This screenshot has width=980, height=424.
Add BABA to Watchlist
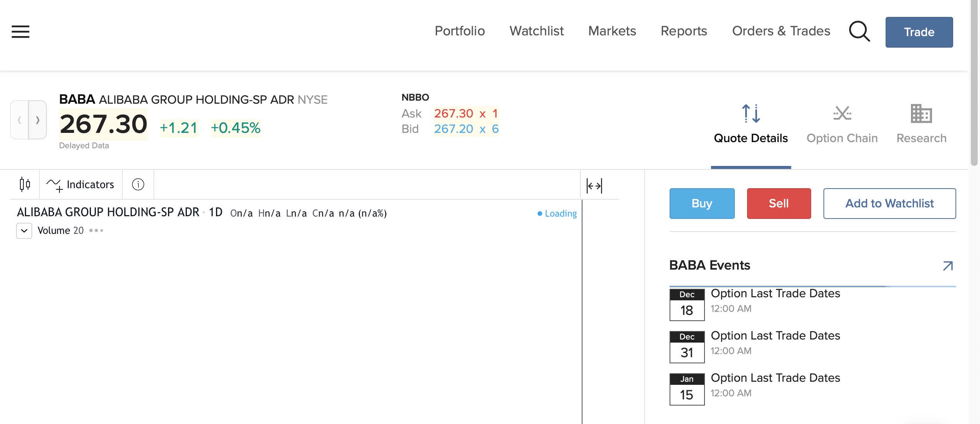click(889, 204)
